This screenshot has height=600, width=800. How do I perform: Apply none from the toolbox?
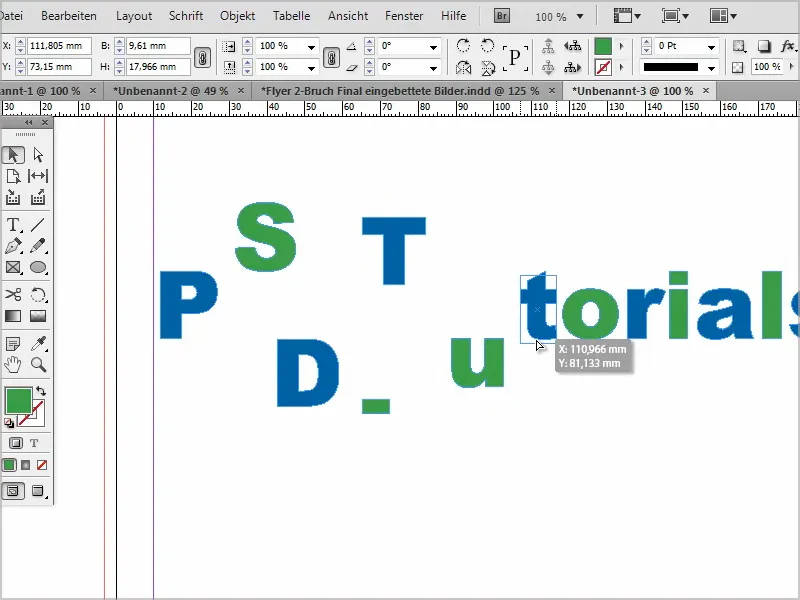coord(42,465)
